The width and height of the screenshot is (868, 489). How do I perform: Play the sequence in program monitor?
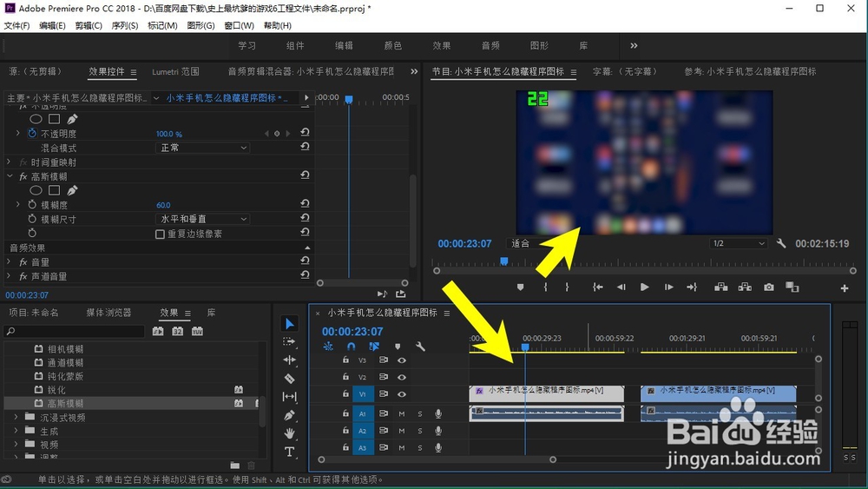(644, 287)
